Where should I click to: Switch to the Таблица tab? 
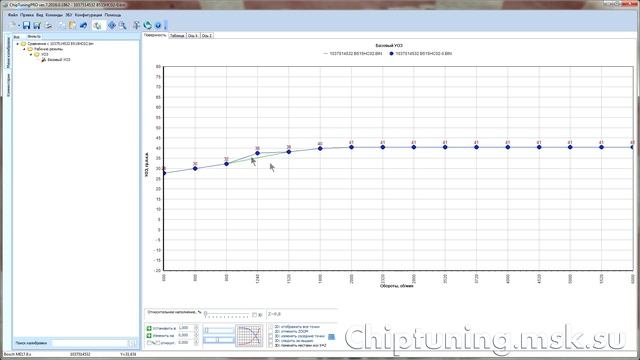[x=177, y=36]
